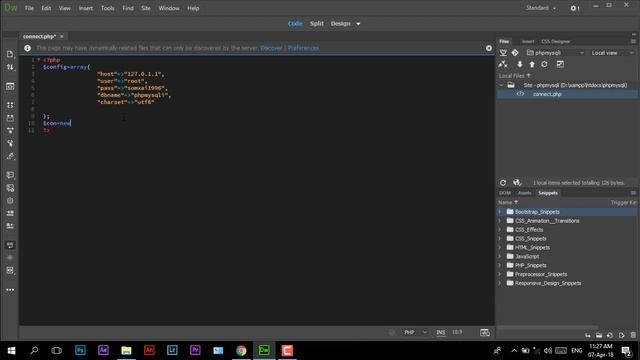Expand the PHP_Snippets folder
The width and height of the screenshot is (640, 360).
[x=500, y=265]
